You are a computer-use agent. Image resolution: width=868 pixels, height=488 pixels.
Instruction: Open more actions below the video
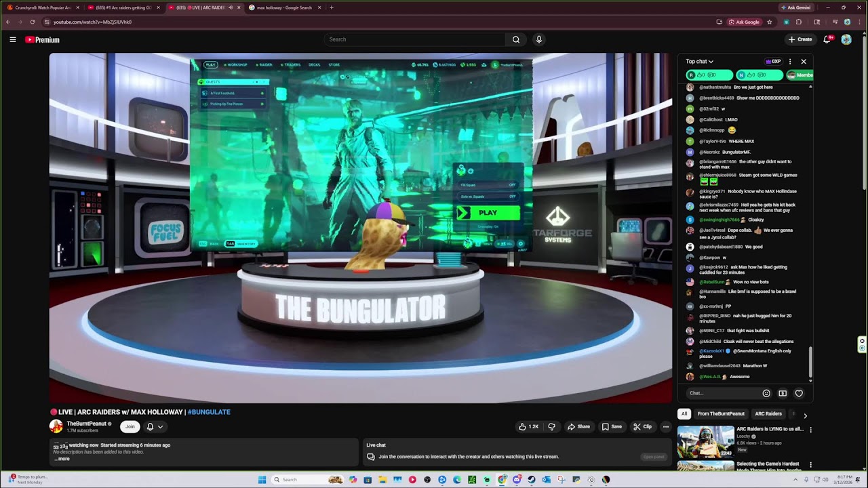click(666, 426)
